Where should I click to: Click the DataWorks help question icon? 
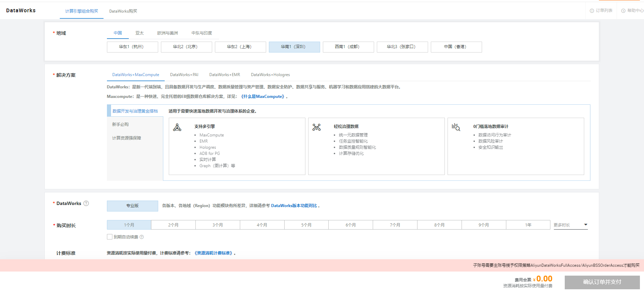[86, 203]
